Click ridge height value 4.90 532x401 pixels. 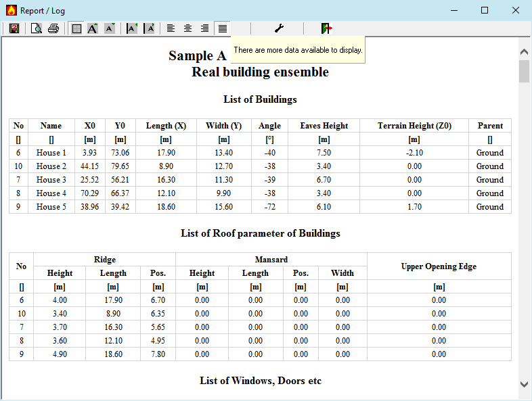[60, 354]
